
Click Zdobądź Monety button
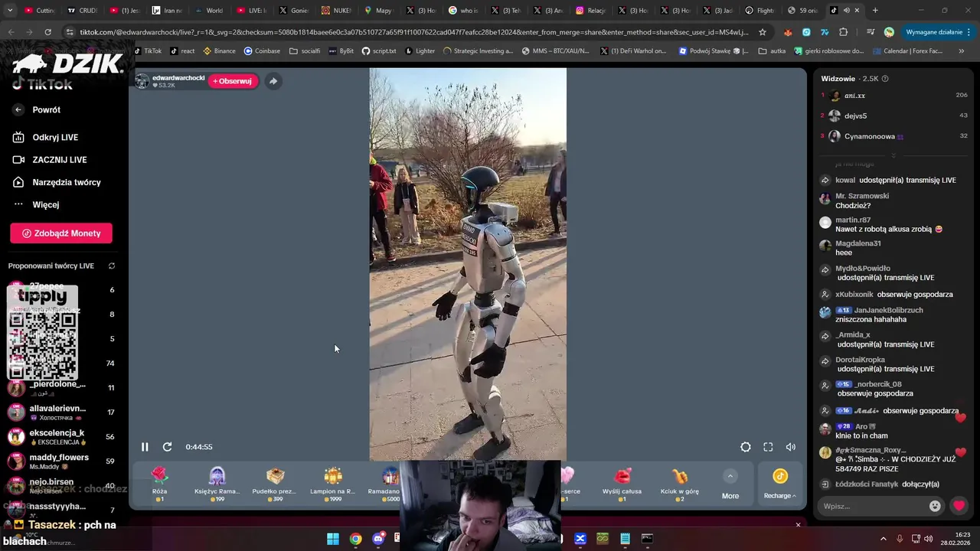(x=61, y=233)
